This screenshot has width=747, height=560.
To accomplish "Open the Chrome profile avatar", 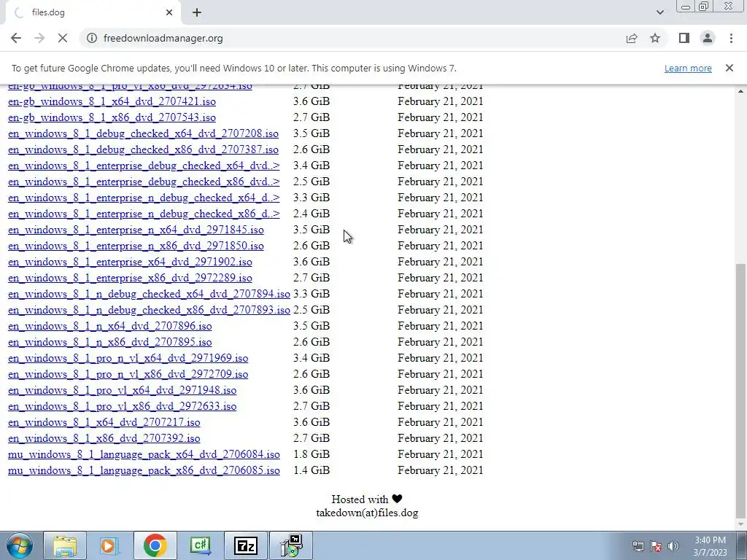I will coord(708,38).
